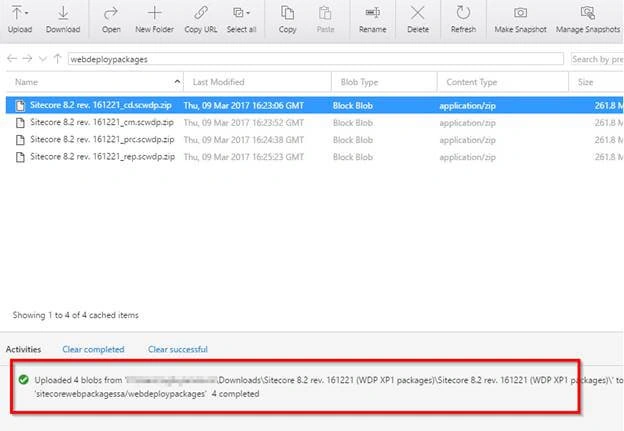Rename the selected blob
Viewport: 624px width, 431px height.
(372, 19)
